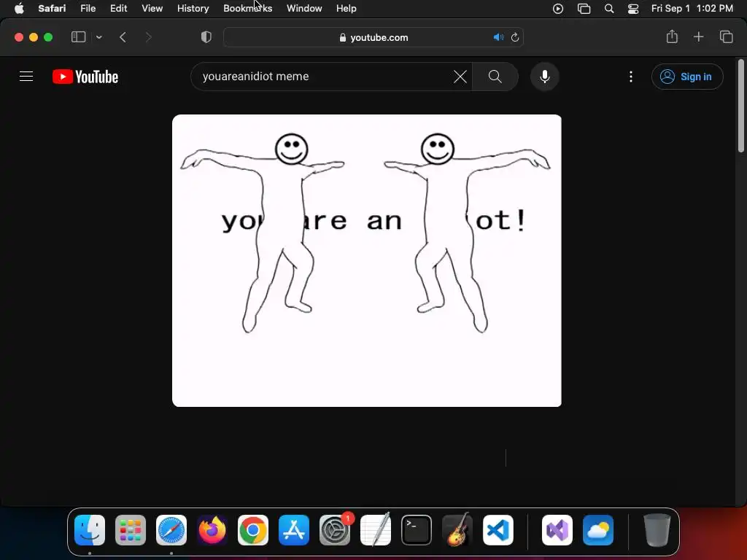
Task: Open TextEdit from the Dock
Action: [x=376, y=530]
